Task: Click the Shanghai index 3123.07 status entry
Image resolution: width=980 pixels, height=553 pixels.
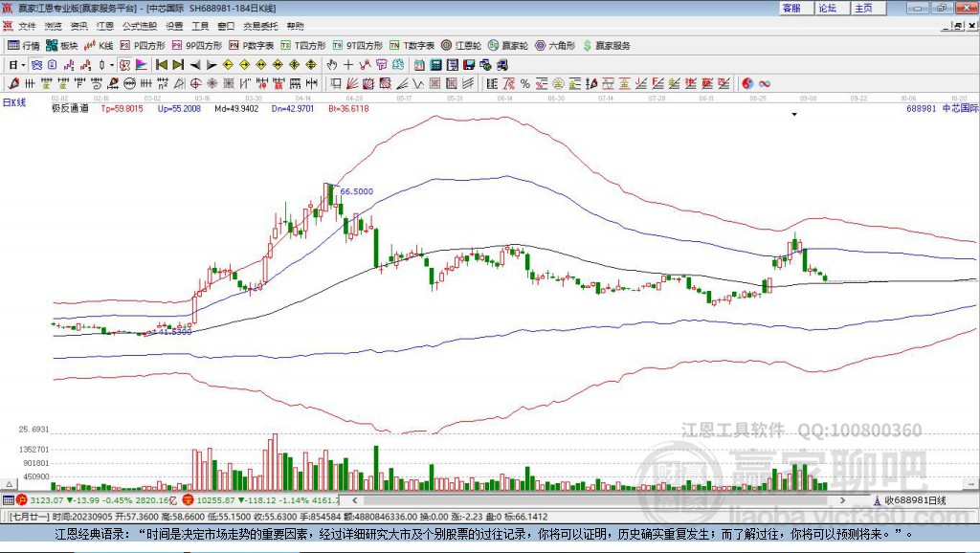Action: [x=99, y=499]
